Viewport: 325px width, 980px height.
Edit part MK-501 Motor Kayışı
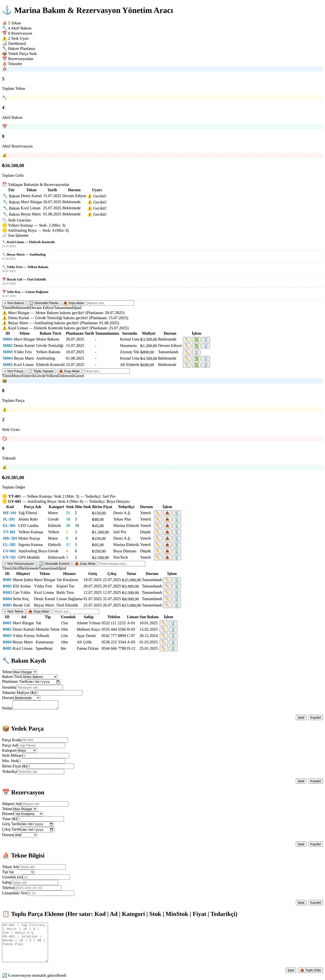pyautogui.click(x=158, y=539)
